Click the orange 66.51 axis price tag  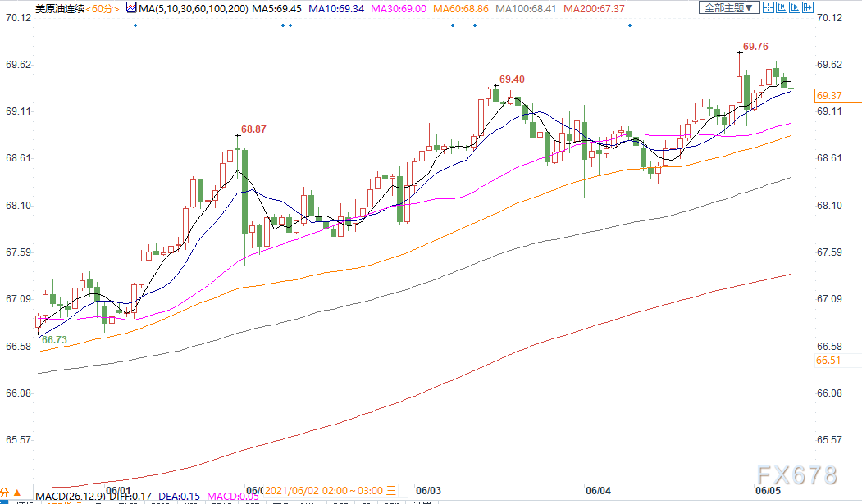tap(828, 361)
